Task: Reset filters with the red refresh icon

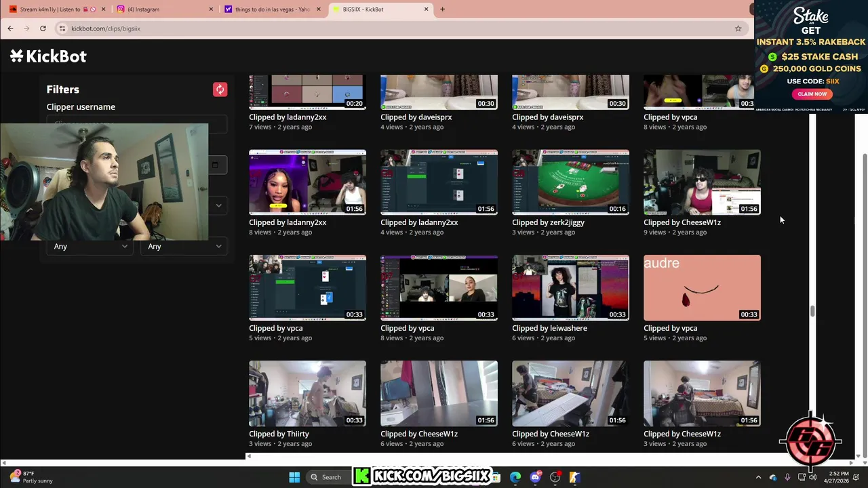Action: pos(220,89)
